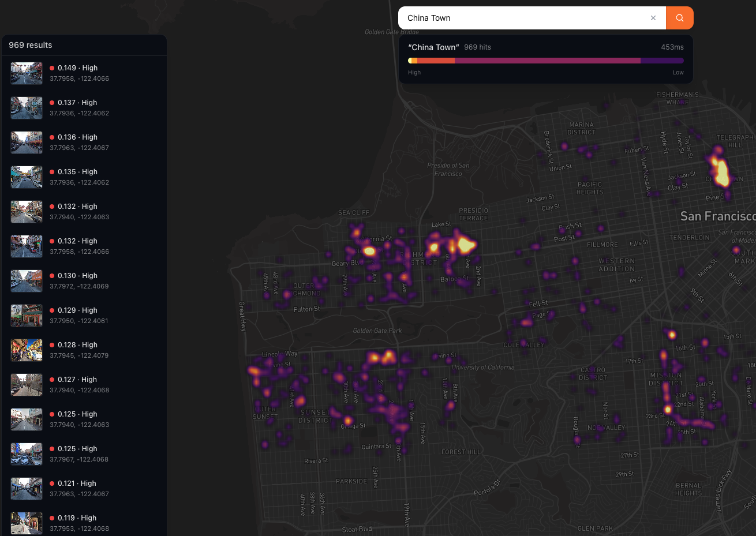This screenshot has height=536, width=756.
Task: Click the 0.121 High result thumbnail
Action: (27, 489)
